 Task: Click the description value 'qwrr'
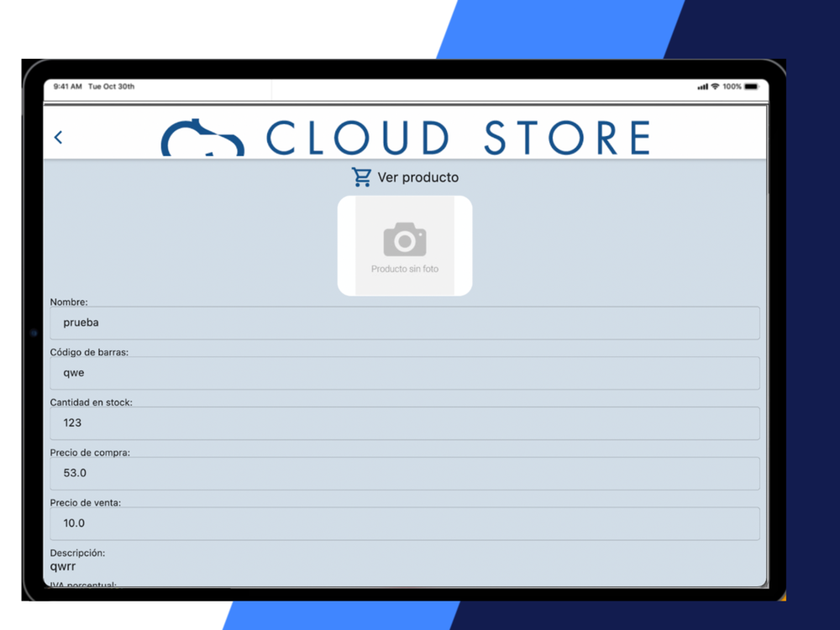click(x=63, y=567)
